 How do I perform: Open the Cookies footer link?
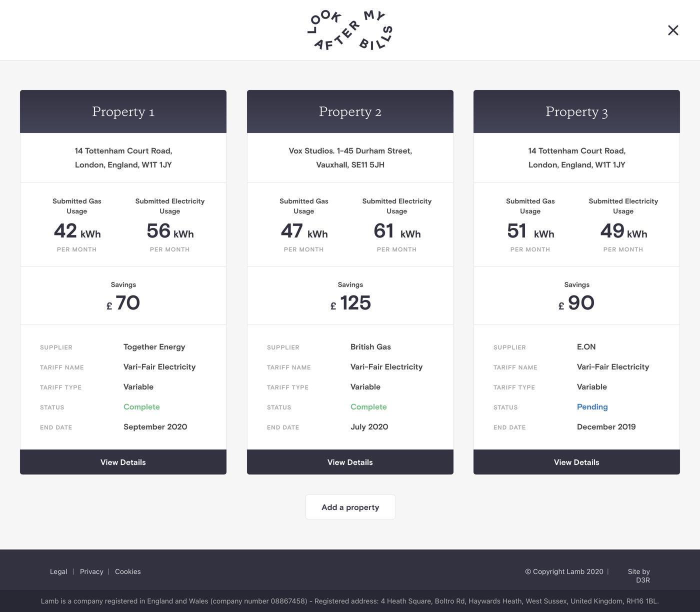pyautogui.click(x=127, y=571)
